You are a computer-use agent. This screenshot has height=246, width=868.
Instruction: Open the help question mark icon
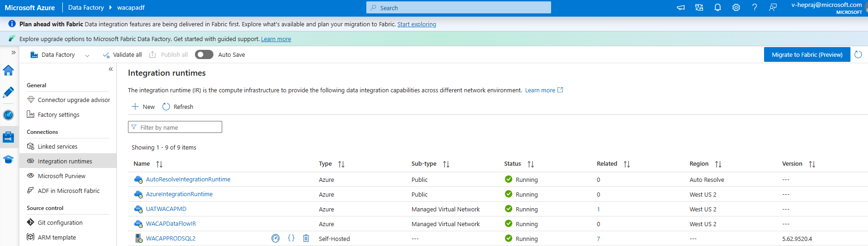point(754,7)
